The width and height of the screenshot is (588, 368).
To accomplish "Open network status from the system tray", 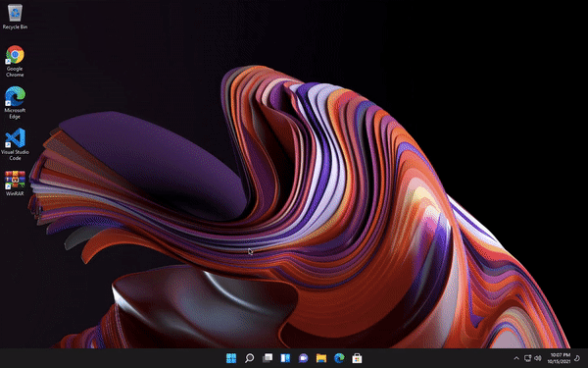I will [x=528, y=358].
